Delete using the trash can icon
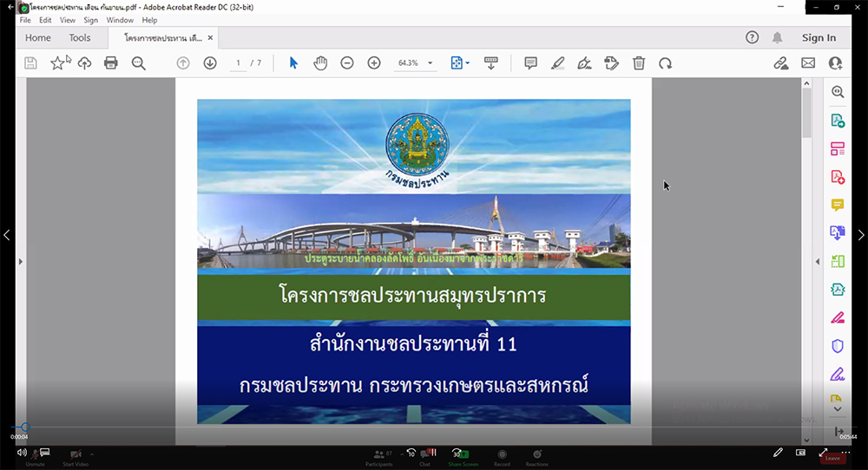 pos(639,63)
